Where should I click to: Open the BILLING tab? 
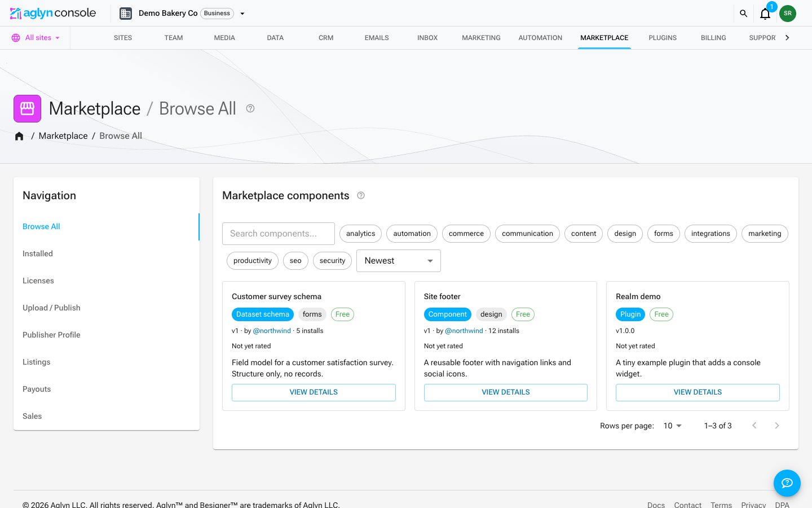(713, 38)
